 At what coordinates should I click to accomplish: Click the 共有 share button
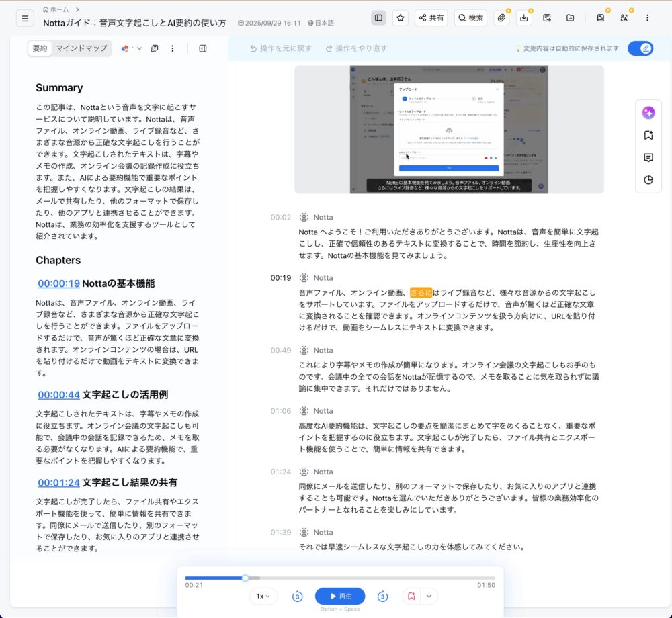click(x=431, y=18)
